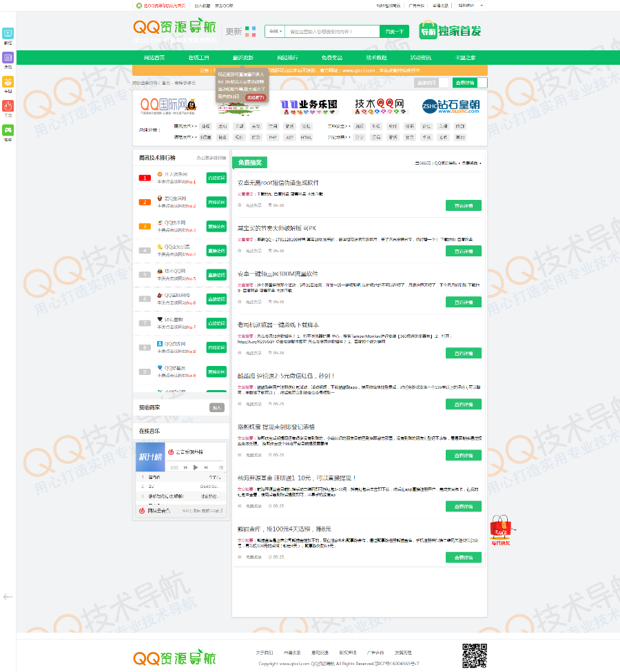The image size is (620, 672).
Task: Play the track in the music player
Action: click(x=196, y=467)
